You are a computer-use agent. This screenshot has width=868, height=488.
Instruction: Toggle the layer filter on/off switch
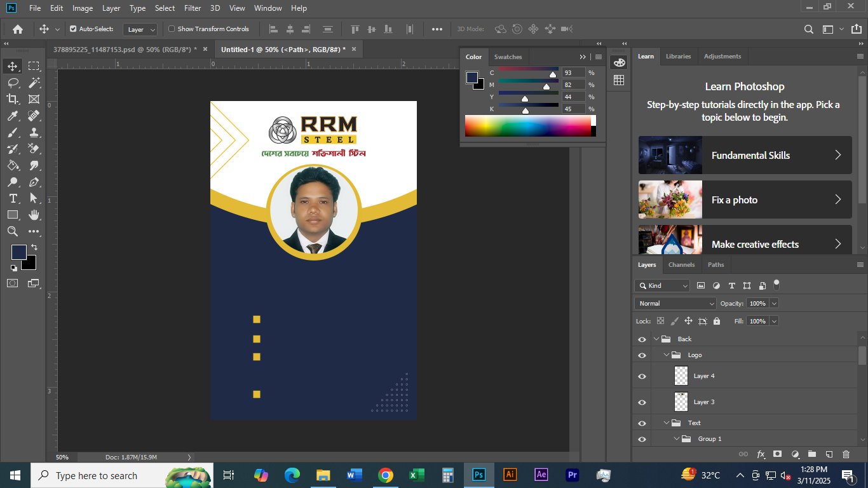point(776,285)
